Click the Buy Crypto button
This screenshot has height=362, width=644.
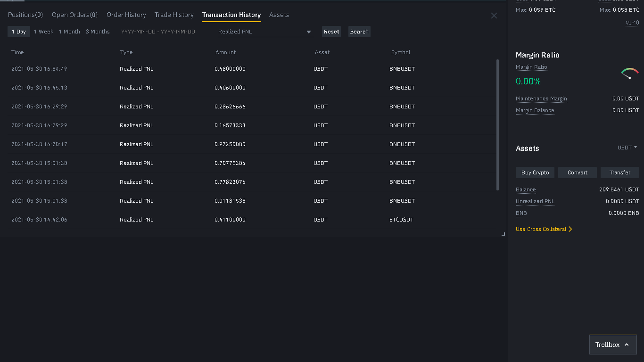pos(535,173)
